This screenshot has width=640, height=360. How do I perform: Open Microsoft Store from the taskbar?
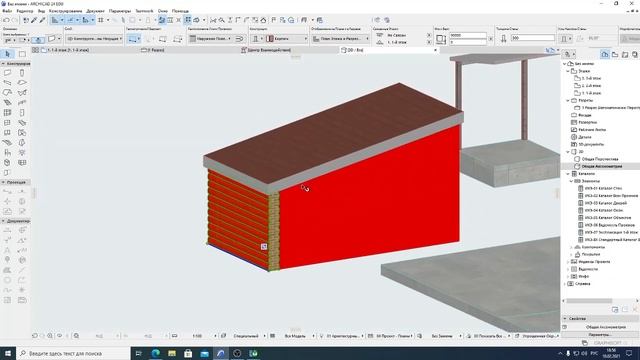point(188,353)
